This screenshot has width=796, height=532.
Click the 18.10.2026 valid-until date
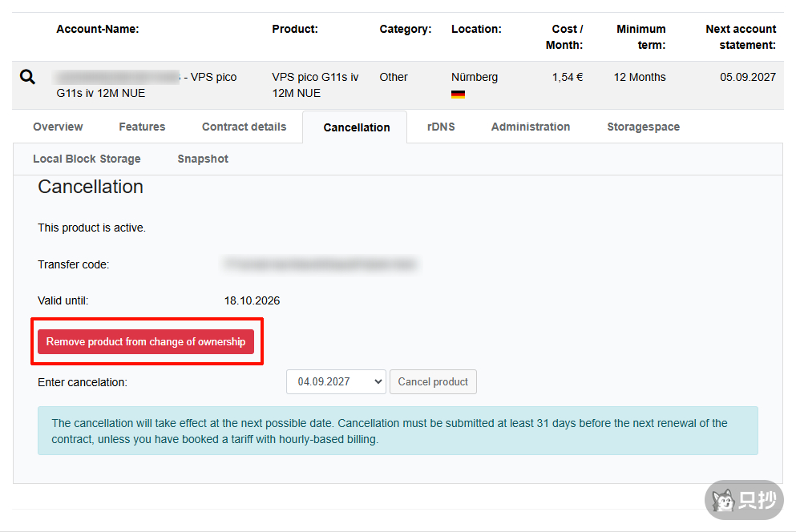point(253,300)
